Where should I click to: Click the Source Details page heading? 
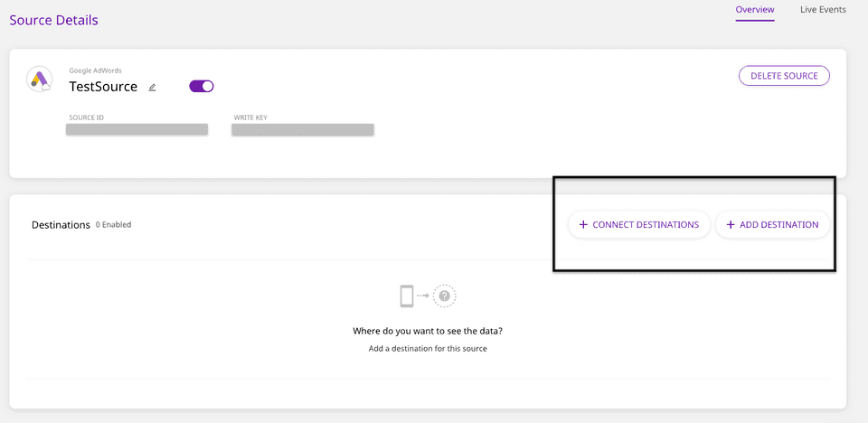click(x=53, y=20)
